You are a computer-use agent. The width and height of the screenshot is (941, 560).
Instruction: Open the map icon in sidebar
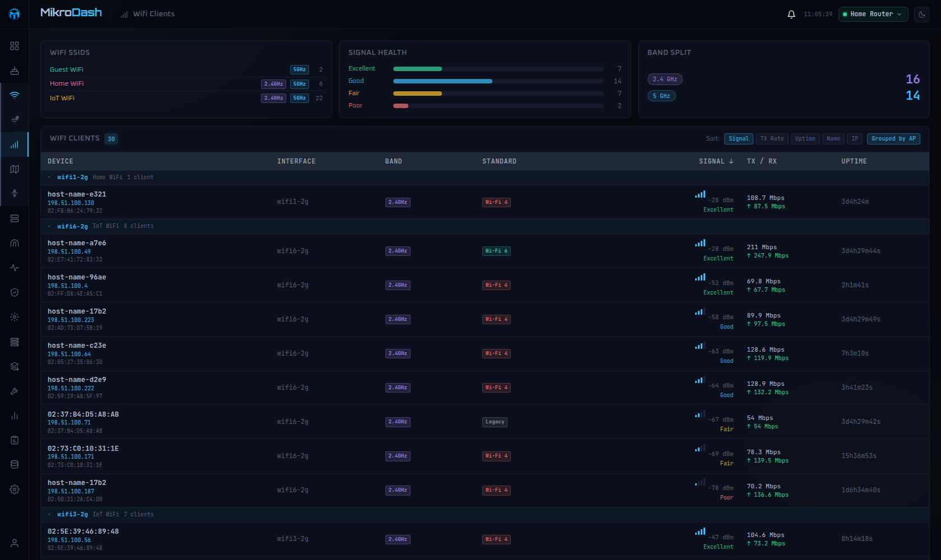click(x=15, y=169)
